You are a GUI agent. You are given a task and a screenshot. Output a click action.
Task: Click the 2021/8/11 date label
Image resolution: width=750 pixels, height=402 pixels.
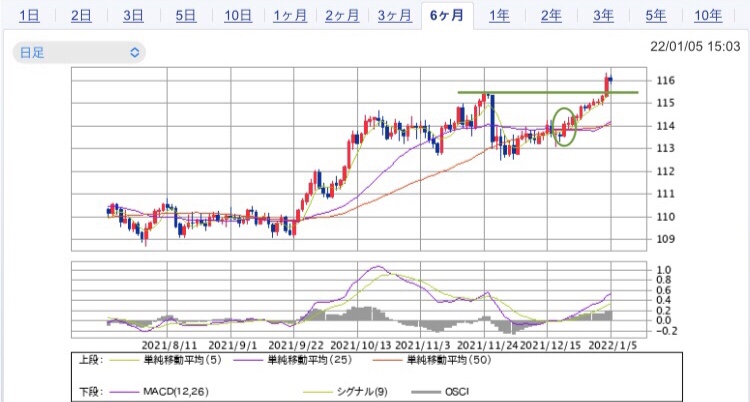click(169, 345)
